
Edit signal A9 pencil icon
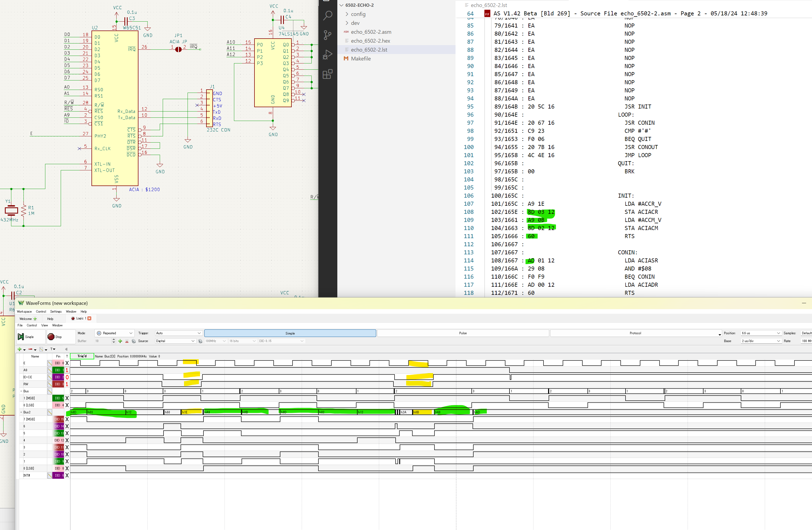pyautogui.click(x=49, y=370)
